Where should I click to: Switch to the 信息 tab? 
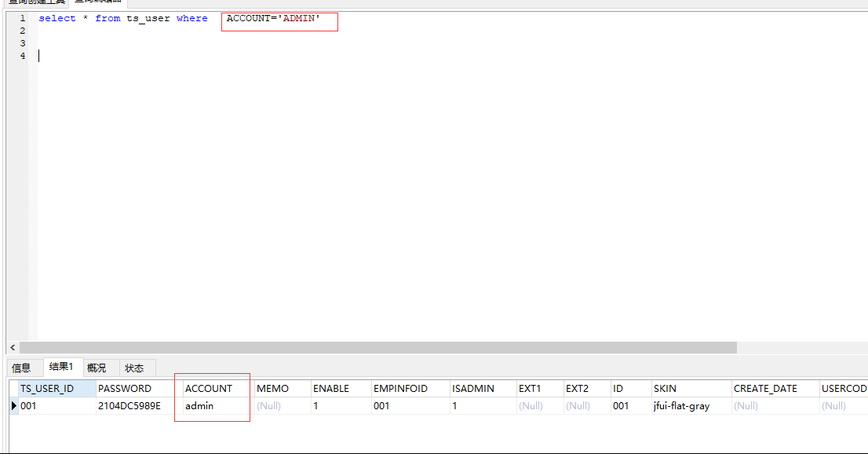point(22,368)
